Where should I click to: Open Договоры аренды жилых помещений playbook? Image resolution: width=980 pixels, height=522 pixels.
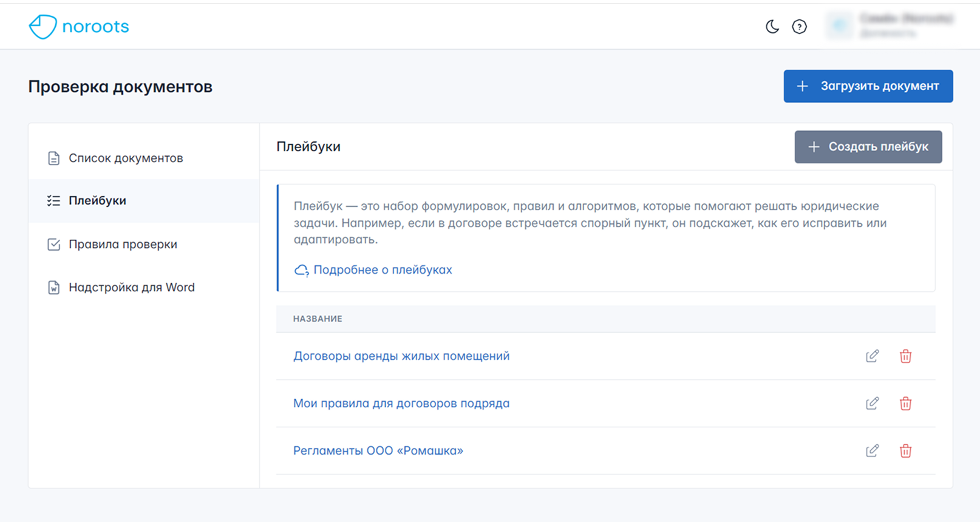pyautogui.click(x=401, y=356)
